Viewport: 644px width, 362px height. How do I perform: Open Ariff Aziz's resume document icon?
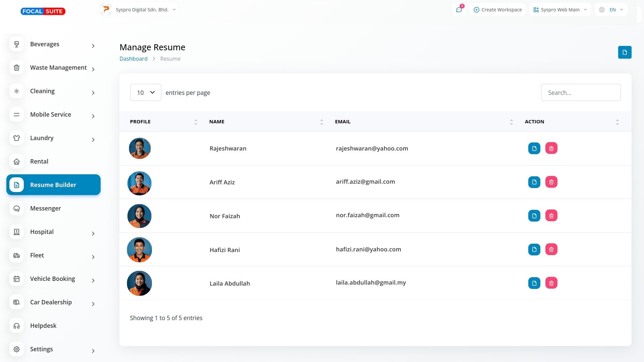pyautogui.click(x=534, y=182)
